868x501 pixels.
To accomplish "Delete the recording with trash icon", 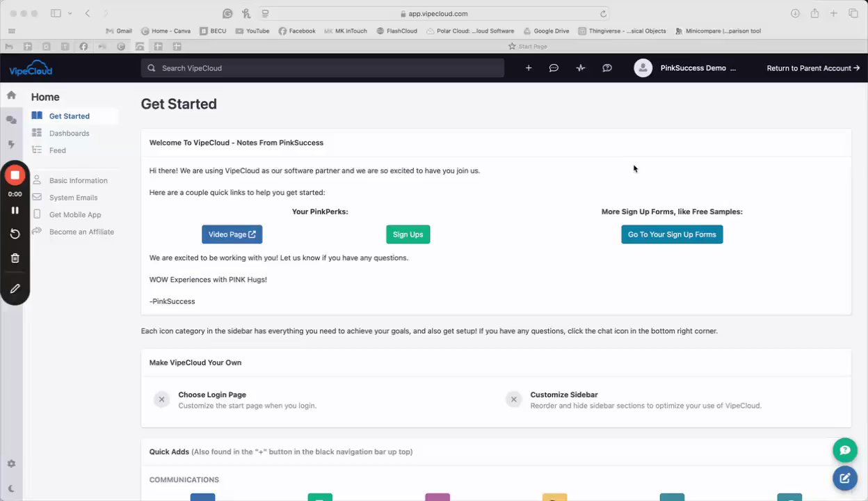I will pos(15,258).
